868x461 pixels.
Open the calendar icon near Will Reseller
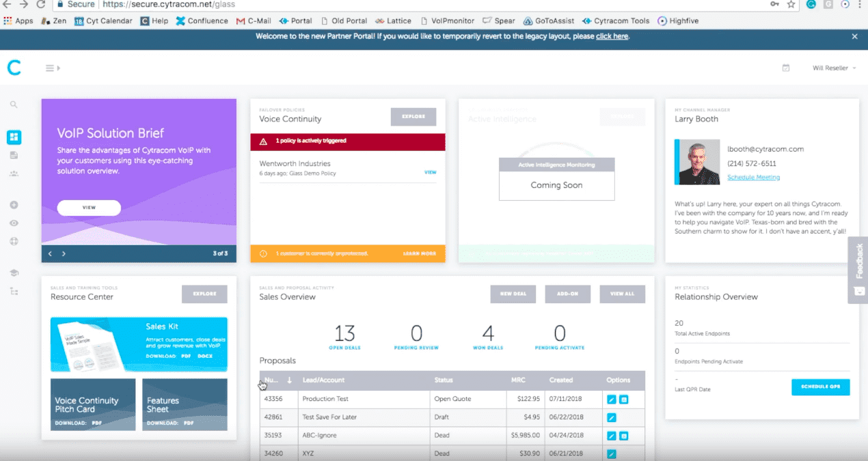786,68
